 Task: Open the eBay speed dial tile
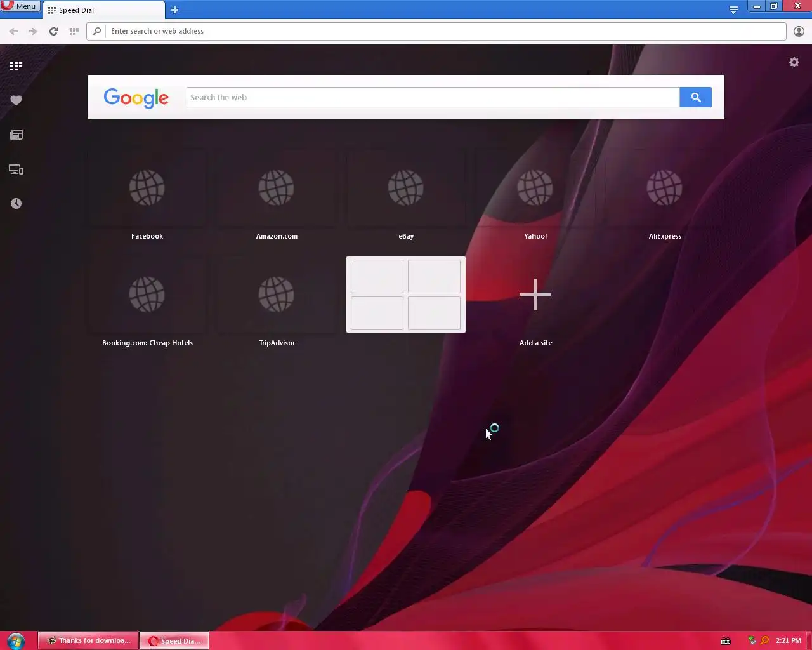click(x=406, y=188)
